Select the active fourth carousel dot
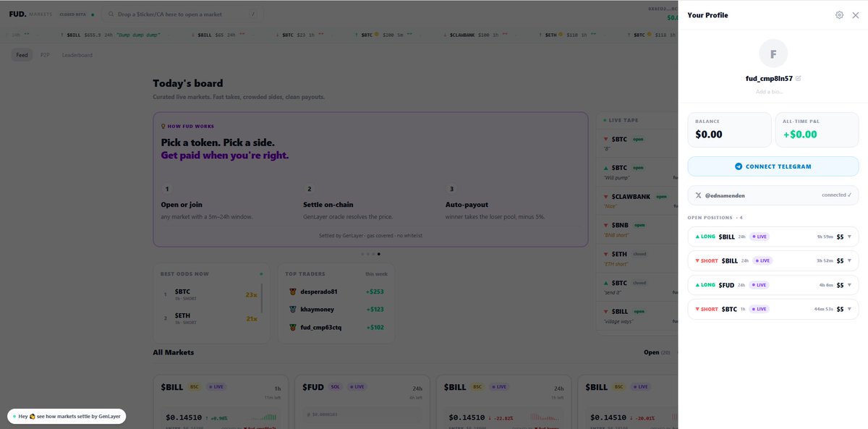The width and height of the screenshot is (868, 429). pyautogui.click(x=379, y=254)
